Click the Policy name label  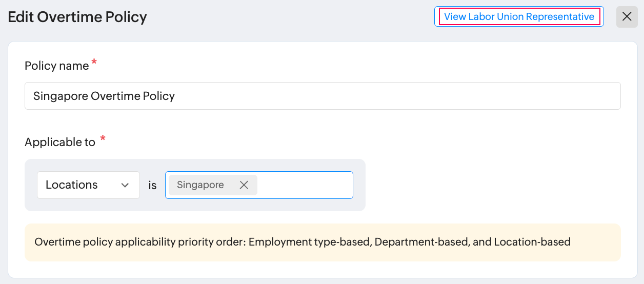pos(56,66)
